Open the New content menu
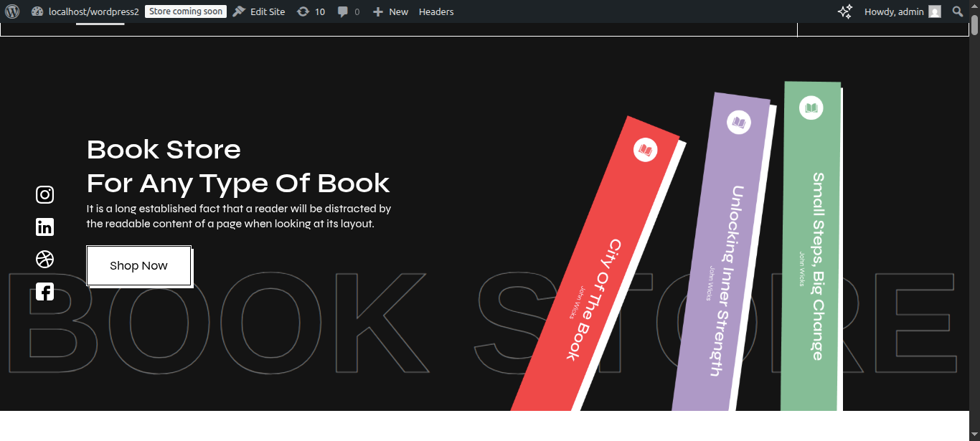The width and height of the screenshot is (980, 441). tap(390, 11)
